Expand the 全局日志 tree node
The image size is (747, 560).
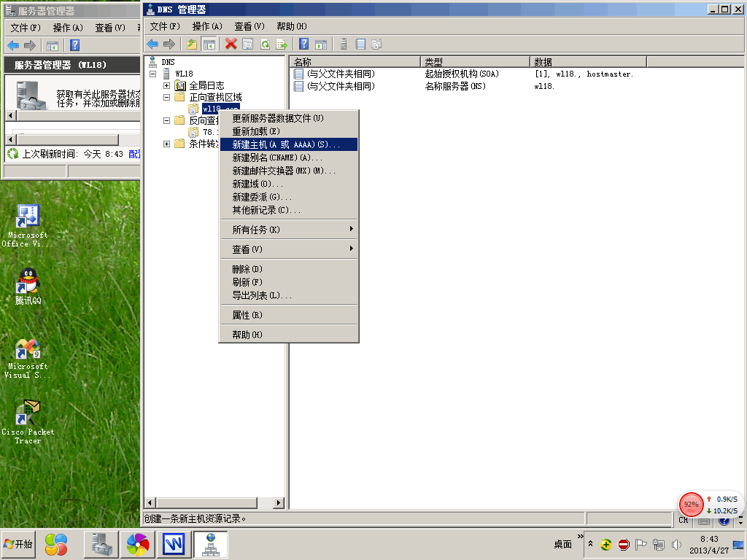coord(167,85)
